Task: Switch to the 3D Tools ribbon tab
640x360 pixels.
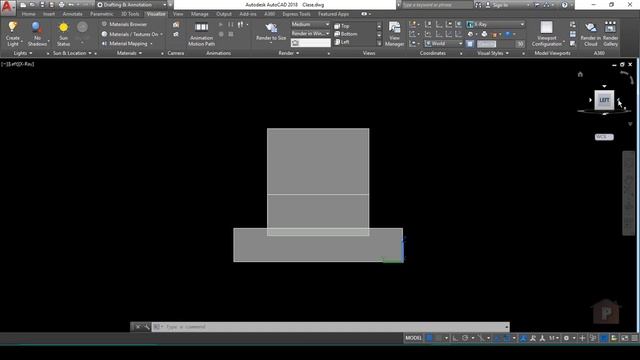Action: click(130, 14)
